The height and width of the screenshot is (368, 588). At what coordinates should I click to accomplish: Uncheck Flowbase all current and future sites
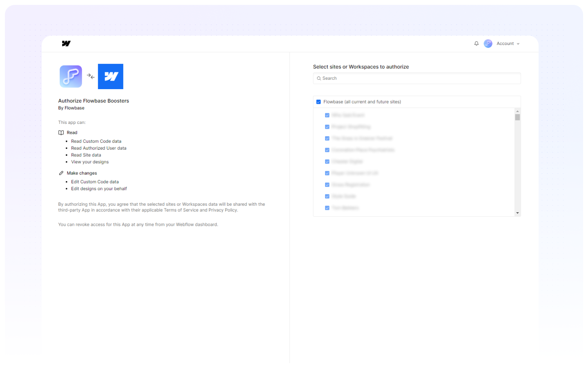(x=318, y=102)
